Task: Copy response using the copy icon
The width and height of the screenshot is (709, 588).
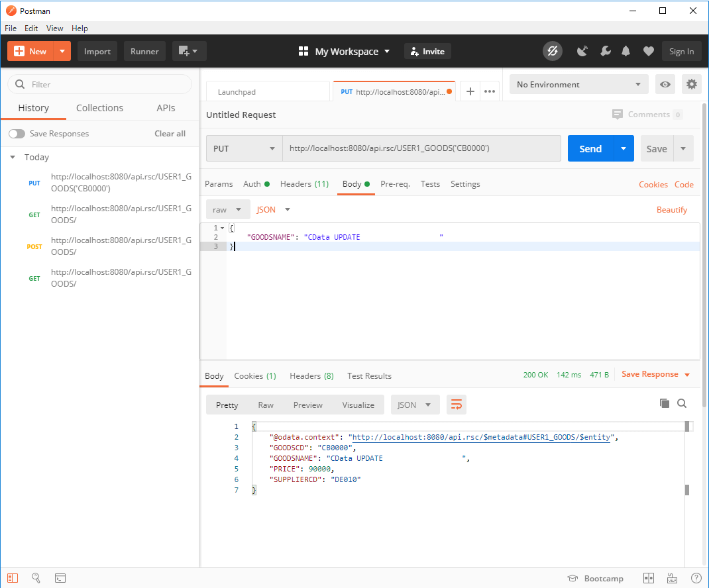Action: pos(665,403)
